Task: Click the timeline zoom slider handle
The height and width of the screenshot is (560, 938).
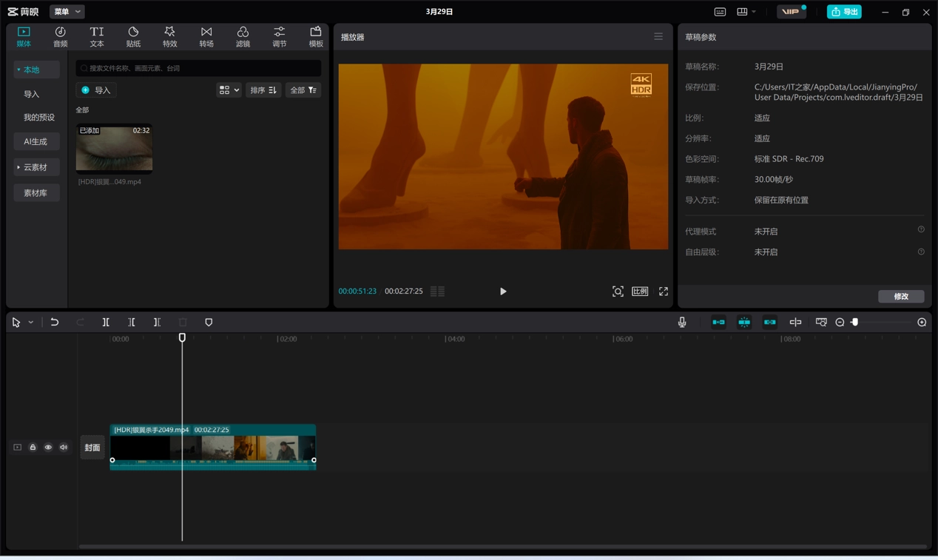Action: pyautogui.click(x=854, y=323)
